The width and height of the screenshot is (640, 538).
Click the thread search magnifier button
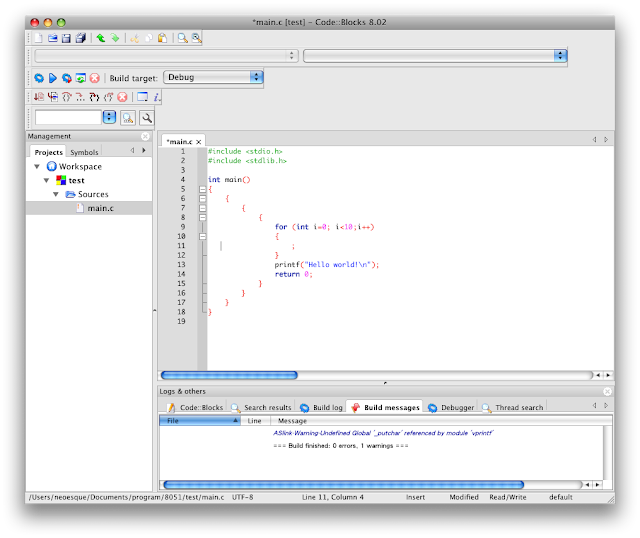(x=128, y=118)
